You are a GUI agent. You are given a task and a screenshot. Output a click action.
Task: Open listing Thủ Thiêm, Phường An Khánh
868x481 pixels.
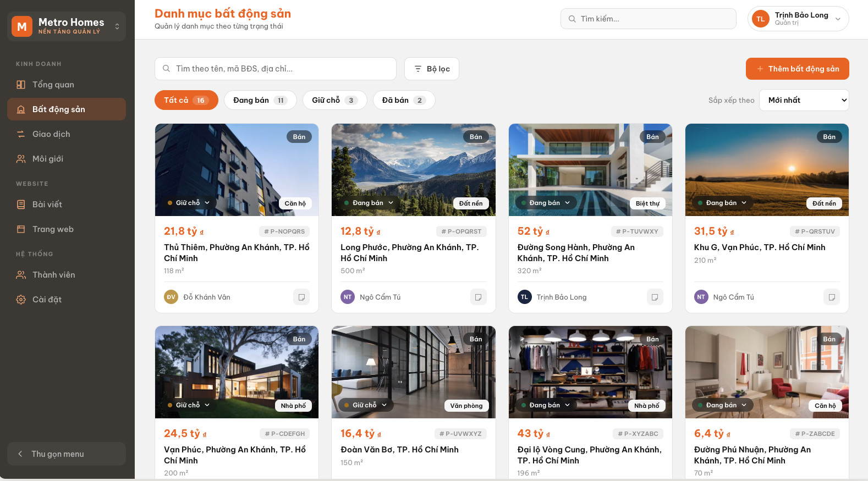pos(237,253)
